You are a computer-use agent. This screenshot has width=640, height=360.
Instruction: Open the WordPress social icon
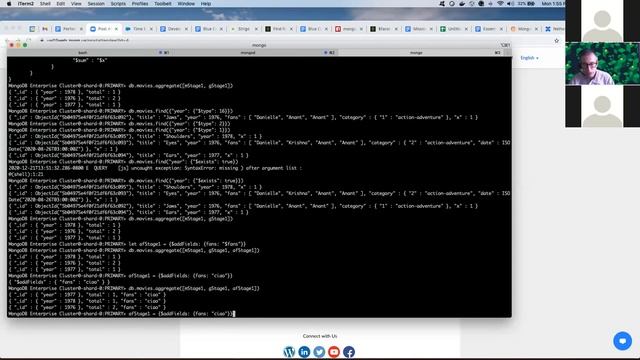(x=289, y=352)
